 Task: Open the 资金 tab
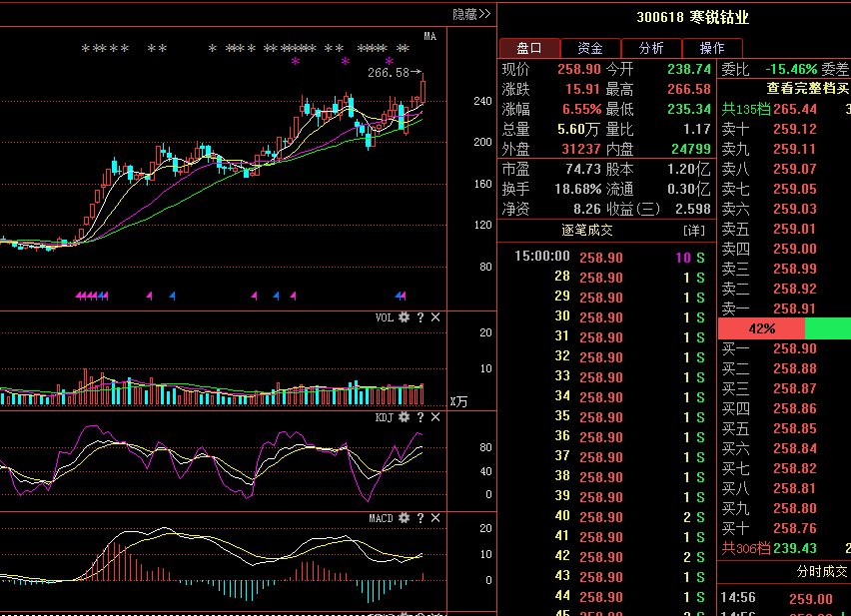(590, 48)
